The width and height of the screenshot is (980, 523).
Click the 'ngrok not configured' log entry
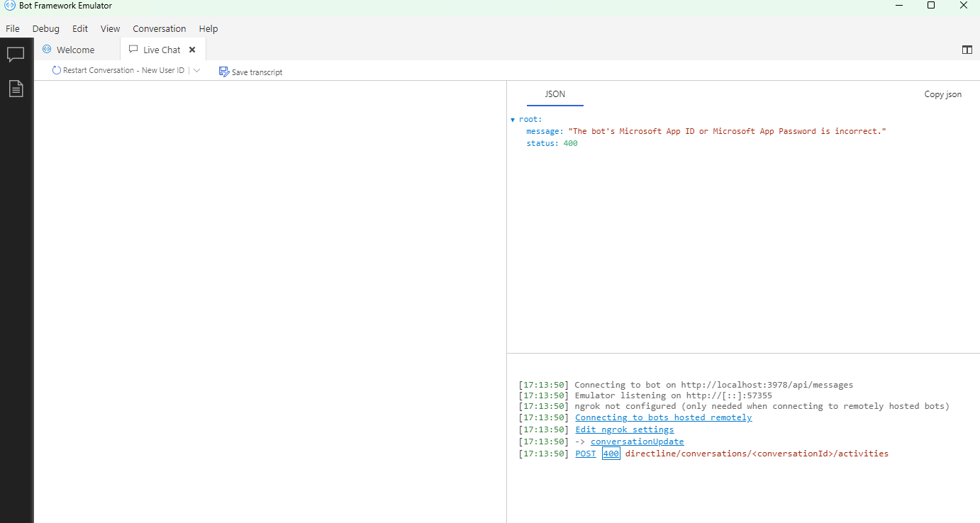pyautogui.click(x=762, y=406)
